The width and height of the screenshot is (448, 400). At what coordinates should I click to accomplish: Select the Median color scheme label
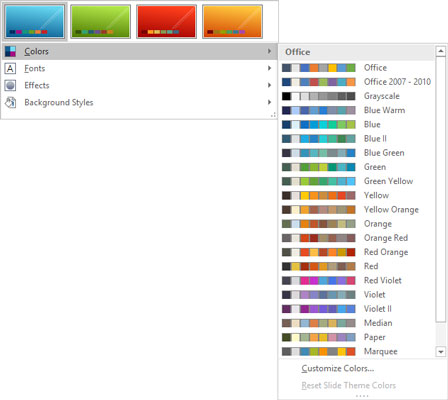coord(378,323)
